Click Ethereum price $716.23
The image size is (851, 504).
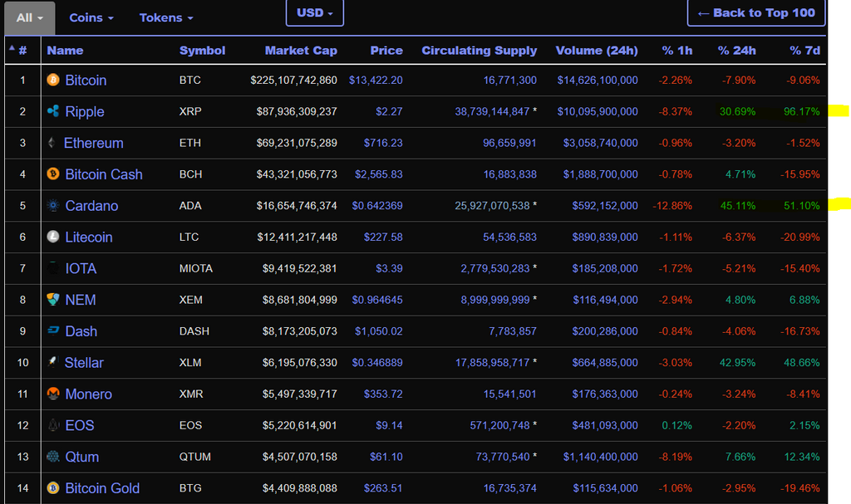(383, 143)
